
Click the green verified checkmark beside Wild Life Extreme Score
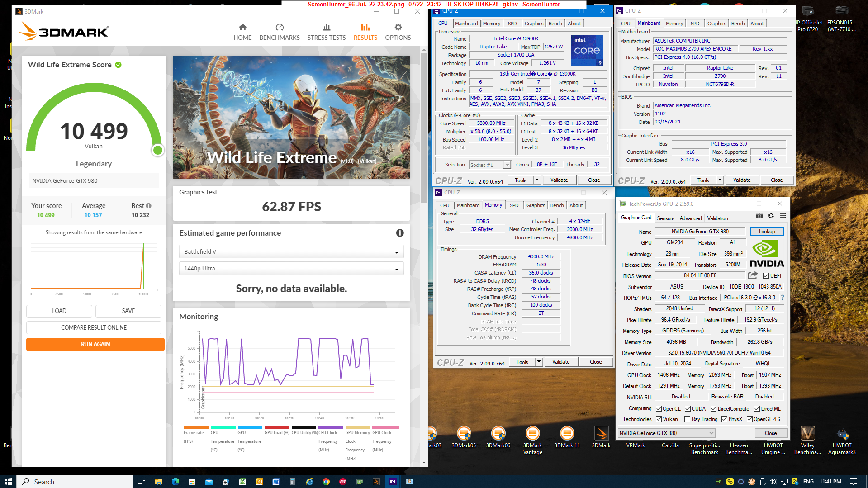click(x=118, y=65)
